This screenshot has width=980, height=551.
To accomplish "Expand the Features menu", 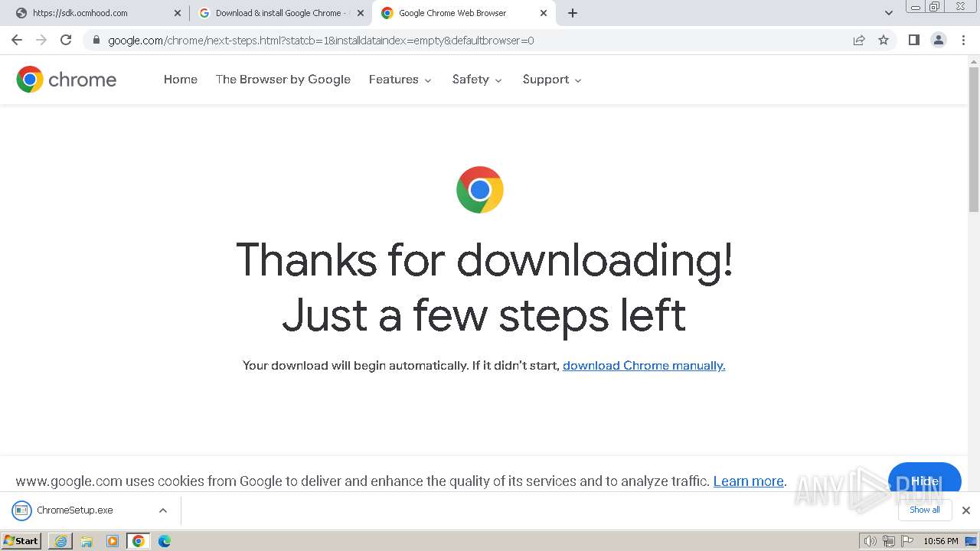I will tap(400, 80).
